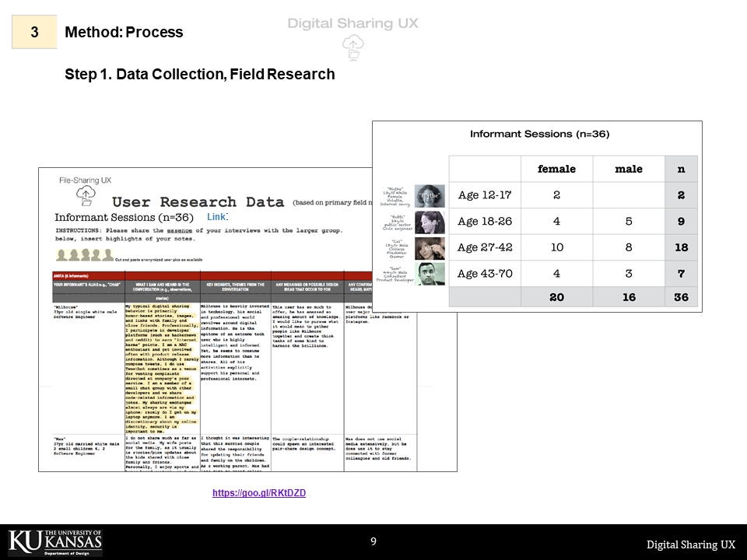Viewport: 747px width, 560px height.
Task: Open the goo.gl/RKtDZD hyperlink
Action: click(259, 493)
